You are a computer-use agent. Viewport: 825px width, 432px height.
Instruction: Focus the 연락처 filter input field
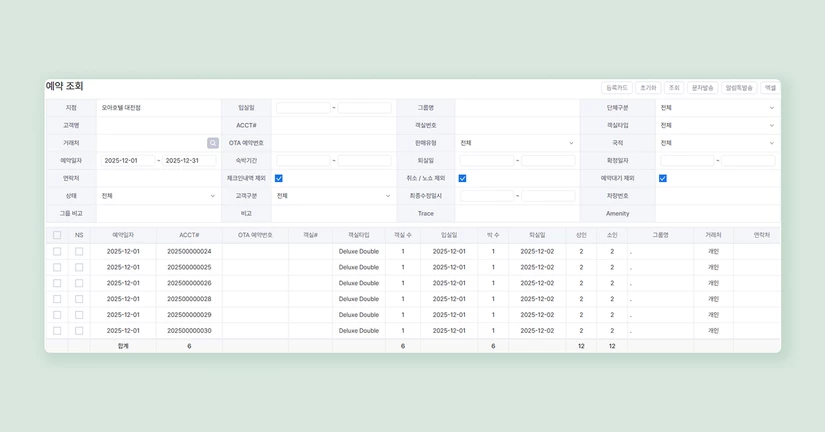tap(158, 178)
